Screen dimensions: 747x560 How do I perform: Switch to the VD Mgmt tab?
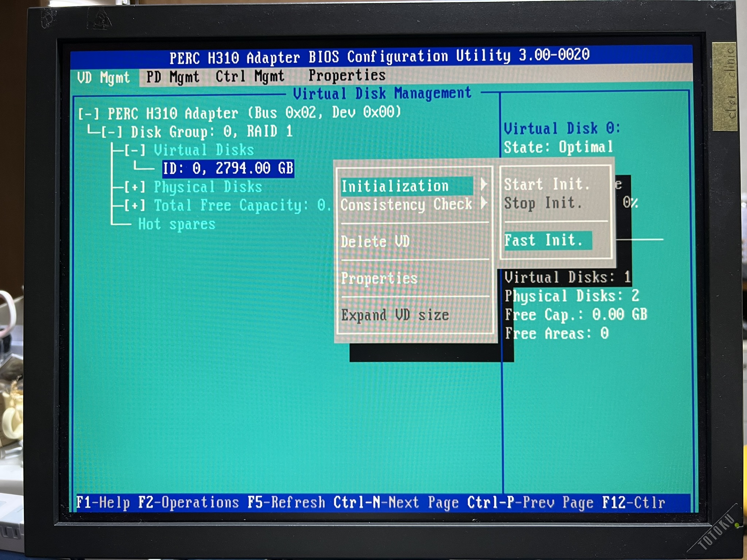tap(104, 78)
